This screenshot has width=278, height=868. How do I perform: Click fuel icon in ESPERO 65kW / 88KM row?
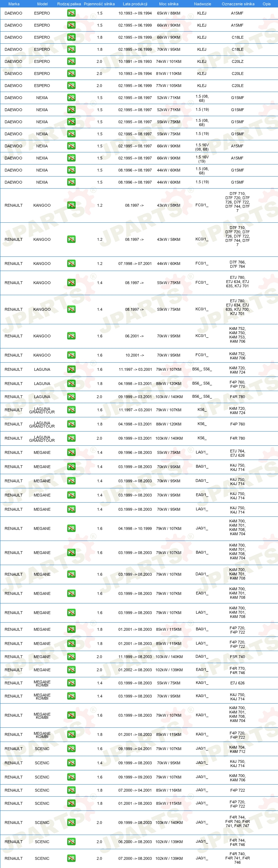click(71, 13)
